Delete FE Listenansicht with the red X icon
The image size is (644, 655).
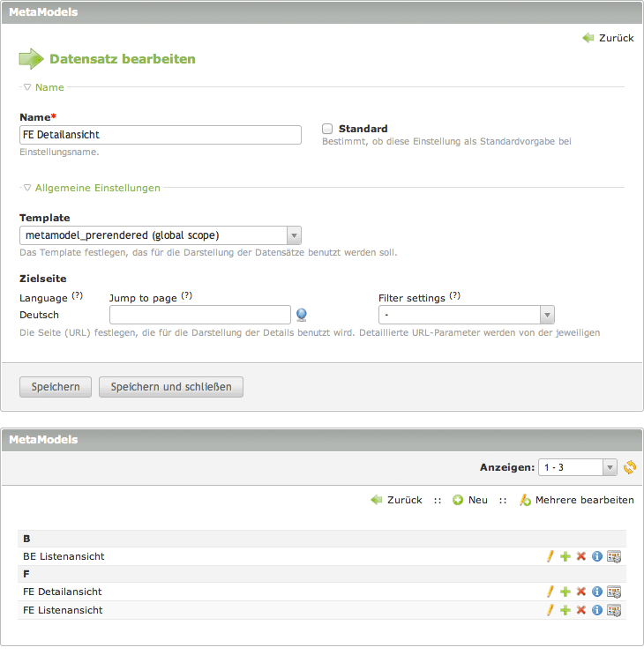click(x=580, y=610)
